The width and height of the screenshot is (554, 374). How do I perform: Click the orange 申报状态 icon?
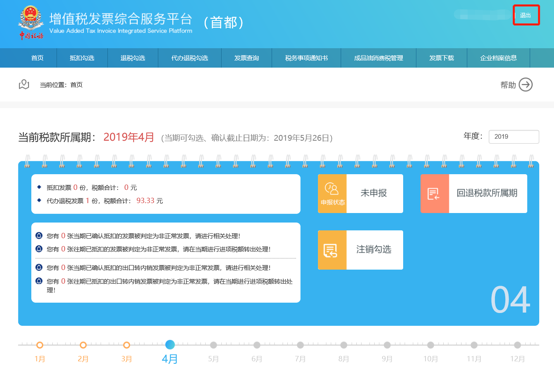pos(332,194)
